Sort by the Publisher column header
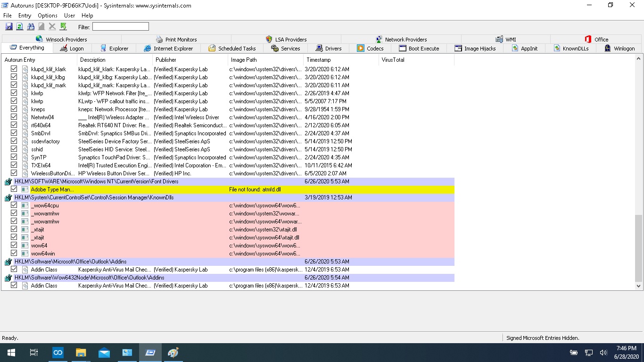 [x=190, y=60]
